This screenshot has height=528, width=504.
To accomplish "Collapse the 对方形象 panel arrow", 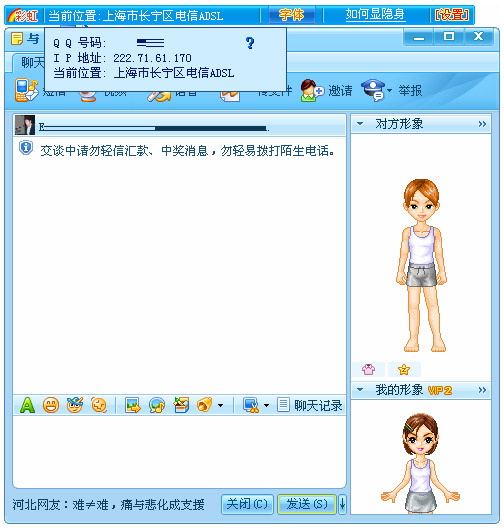I will [360, 124].
